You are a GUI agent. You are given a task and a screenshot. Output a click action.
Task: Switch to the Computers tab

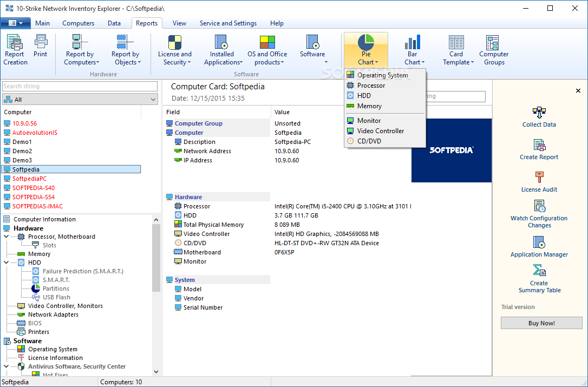tap(79, 23)
